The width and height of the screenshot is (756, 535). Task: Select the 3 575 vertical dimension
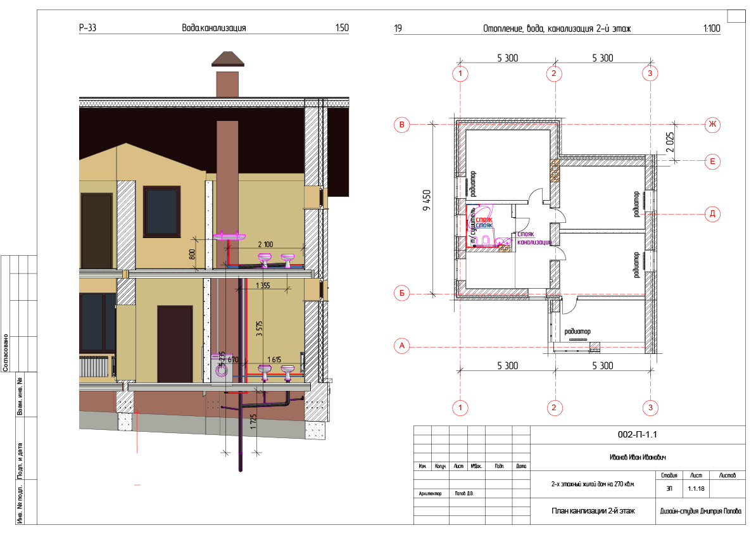click(x=260, y=329)
